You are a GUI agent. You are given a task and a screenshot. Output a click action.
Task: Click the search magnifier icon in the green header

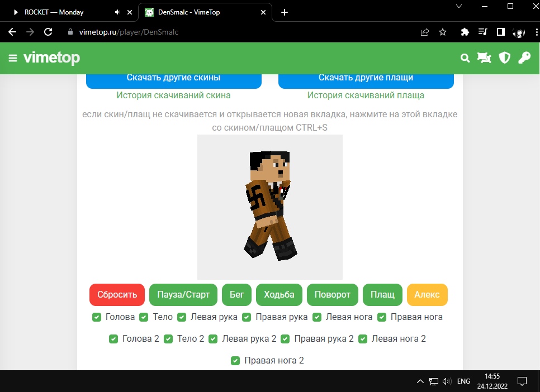click(465, 58)
